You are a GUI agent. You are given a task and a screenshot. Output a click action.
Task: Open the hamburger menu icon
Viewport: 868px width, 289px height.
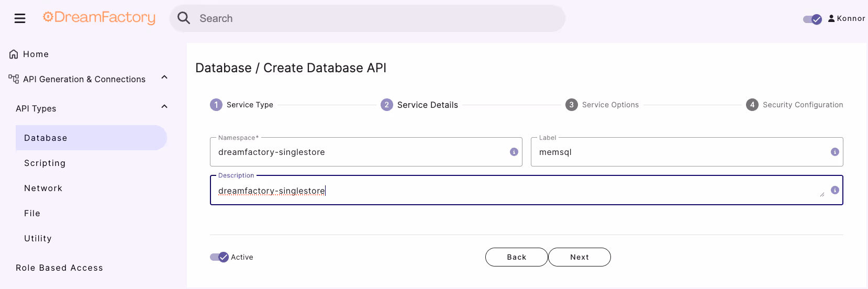click(x=20, y=18)
